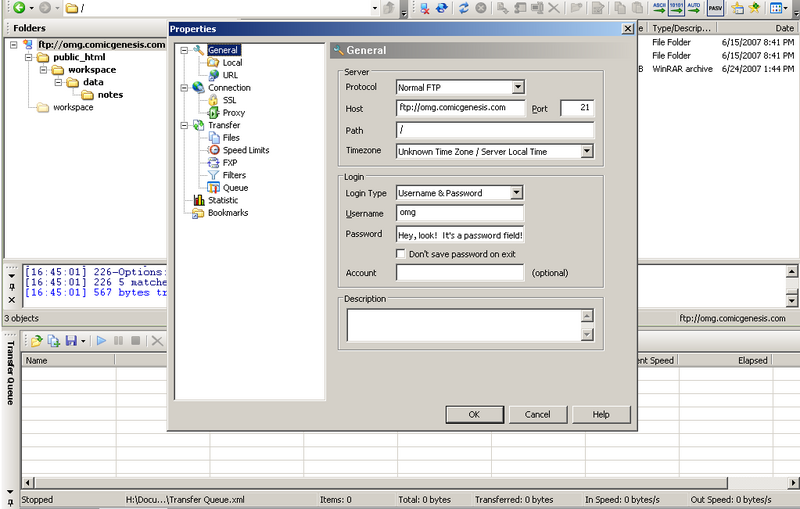This screenshot has width=800, height=509.
Task: Toggle the PASV mode toolbar button
Action: click(715, 8)
